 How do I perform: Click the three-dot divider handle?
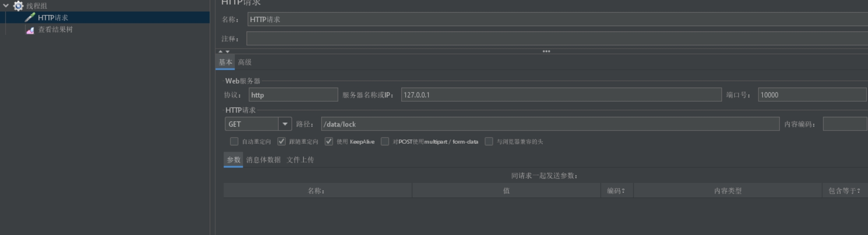click(546, 51)
